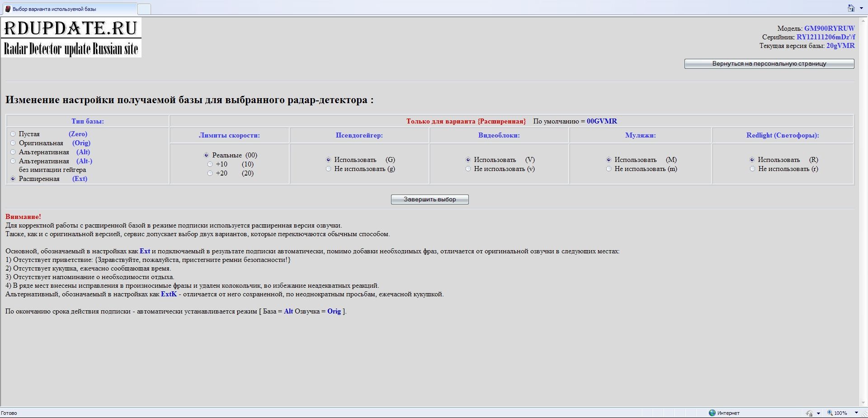This screenshot has height=418, width=868.
Task: Select Не использовать (m) for Муляжи
Action: tap(609, 169)
